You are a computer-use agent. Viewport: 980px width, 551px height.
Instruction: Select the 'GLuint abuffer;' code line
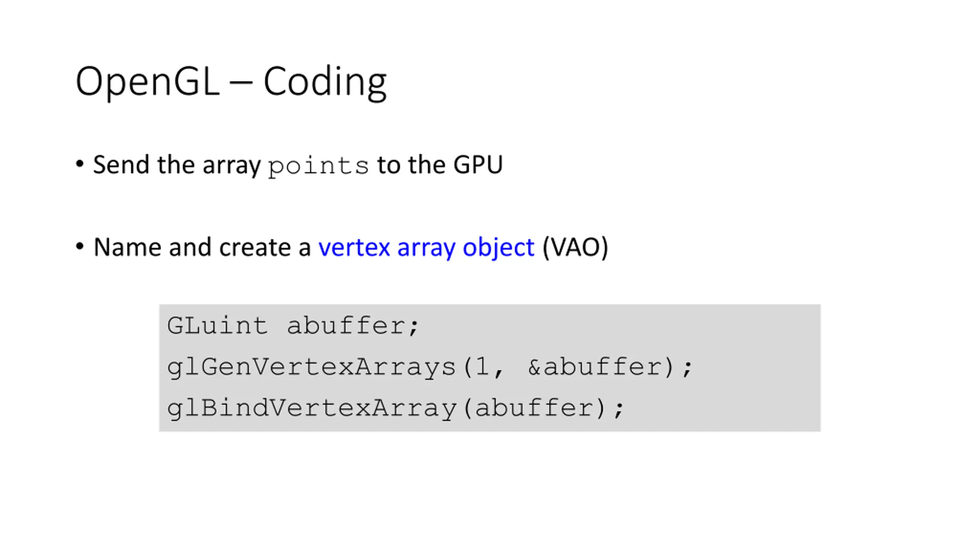293,326
